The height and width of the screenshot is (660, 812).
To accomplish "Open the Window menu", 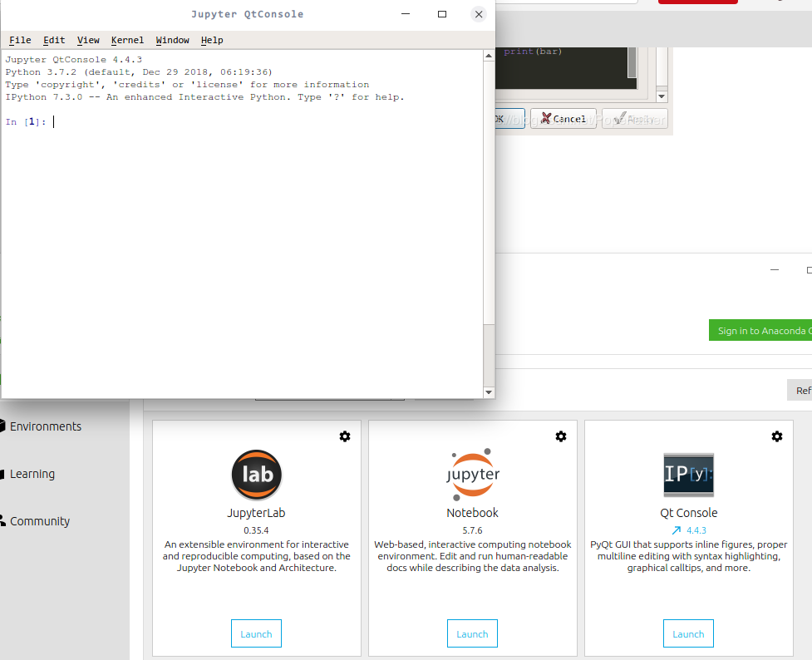I will (x=172, y=39).
